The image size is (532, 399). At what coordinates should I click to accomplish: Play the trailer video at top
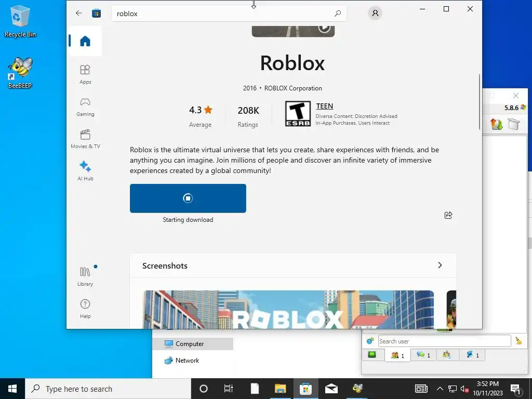324,29
